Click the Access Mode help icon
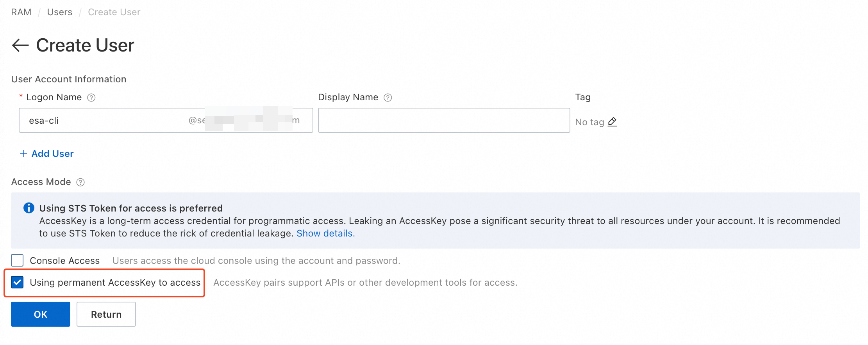Image resolution: width=868 pixels, height=345 pixels. (80, 182)
